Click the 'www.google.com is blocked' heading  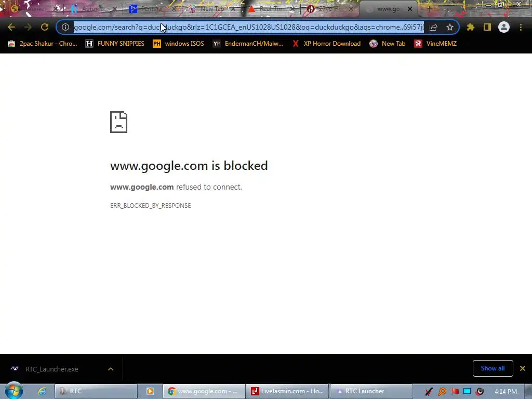(x=189, y=166)
